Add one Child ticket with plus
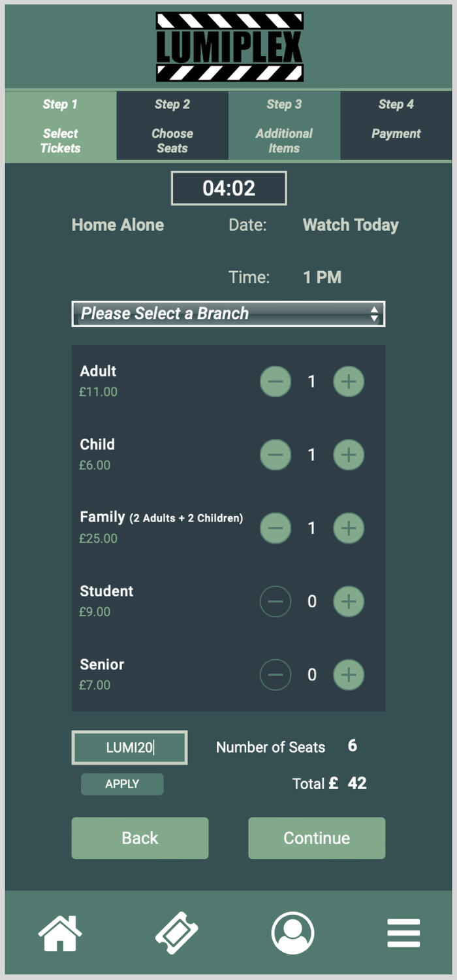The image size is (457, 980). pyautogui.click(x=349, y=455)
